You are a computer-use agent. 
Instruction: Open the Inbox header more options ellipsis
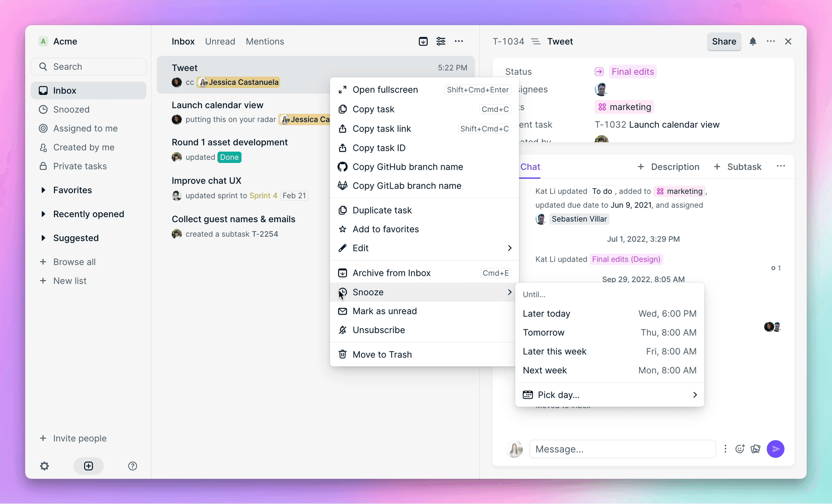459,41
